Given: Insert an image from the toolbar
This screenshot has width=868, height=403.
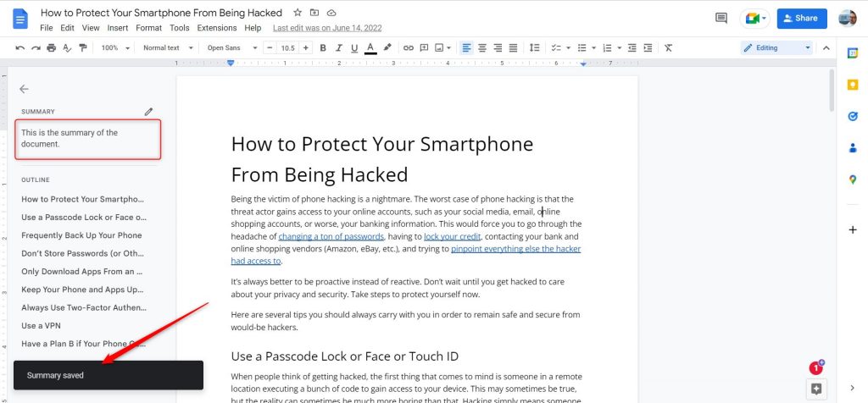Looking at the screenshot, I should tap(440, 48).
